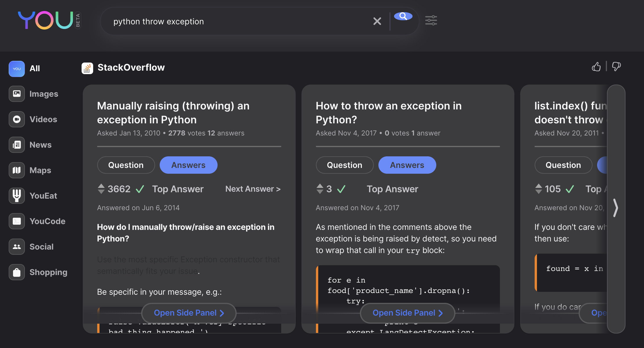
Task: Open Side Panel for first result
Action: 189,313
